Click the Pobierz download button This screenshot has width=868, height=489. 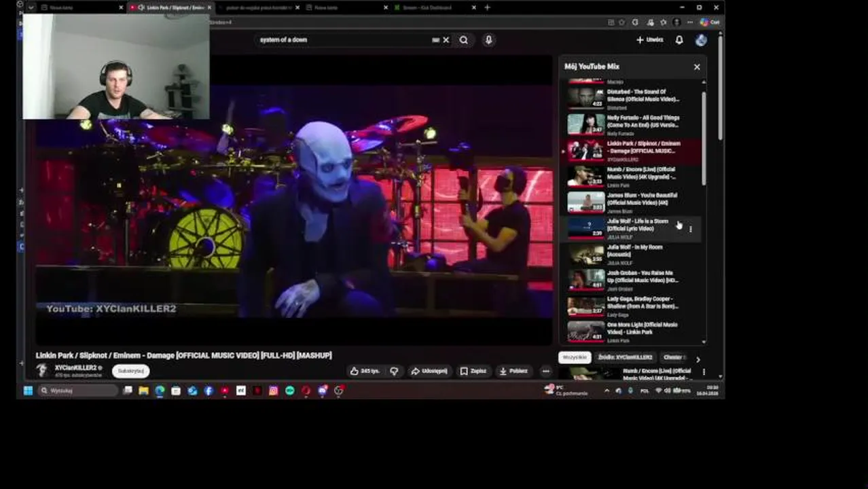click(513, 371)
